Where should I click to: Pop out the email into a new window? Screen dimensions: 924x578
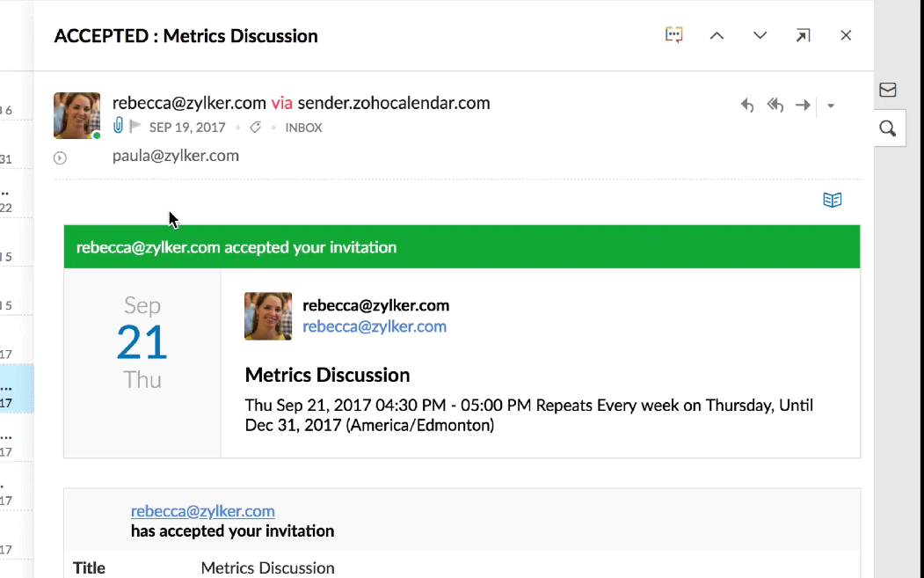pos(803,35)
